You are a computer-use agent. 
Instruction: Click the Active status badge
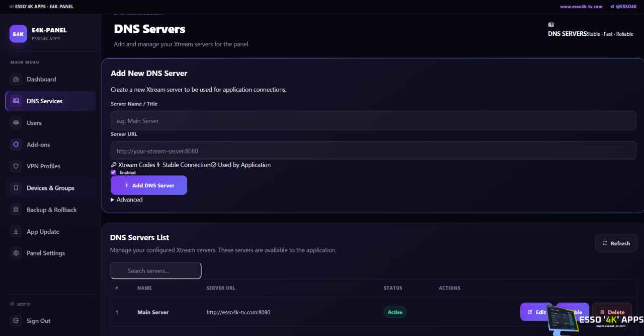(x=395, y=312)
